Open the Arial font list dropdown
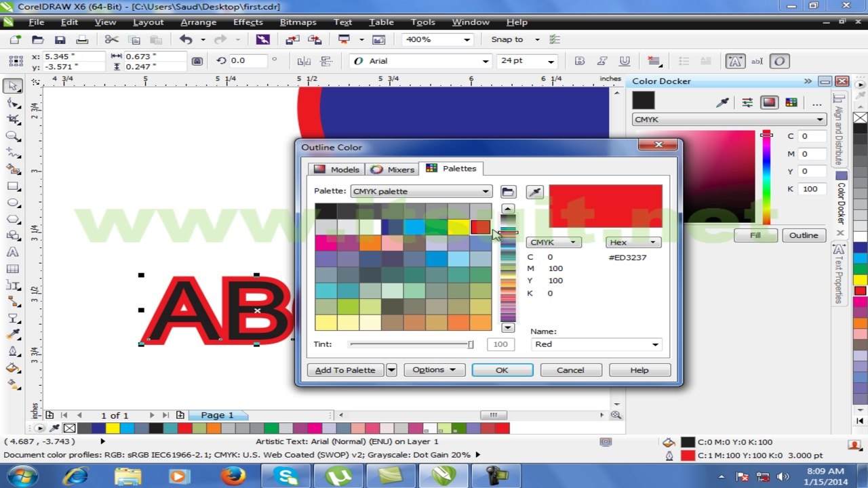 (x=486, y=61)
